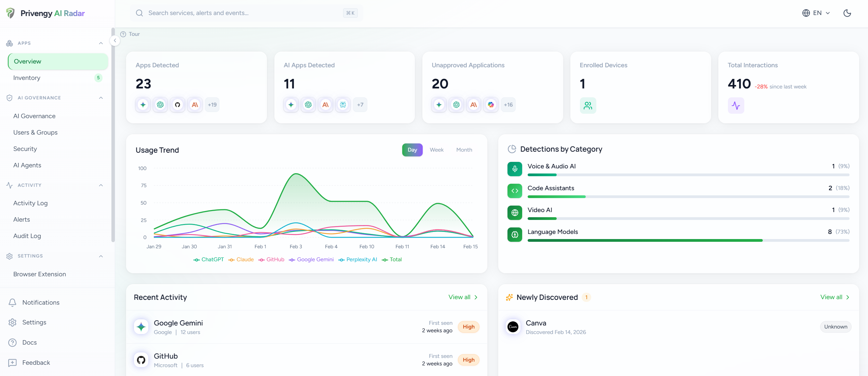Click Language Models progress bar
868x376 pixels.
688,240
